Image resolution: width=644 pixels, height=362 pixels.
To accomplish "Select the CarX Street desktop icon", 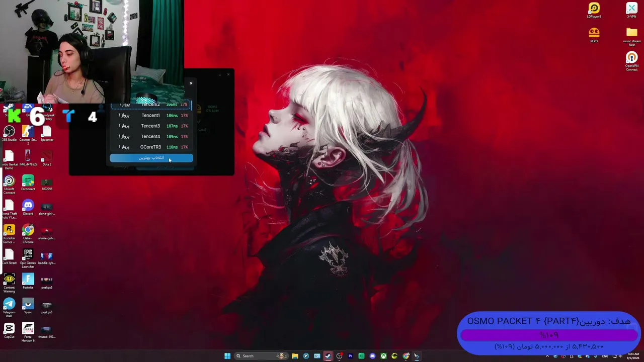I will click(9, 256).
